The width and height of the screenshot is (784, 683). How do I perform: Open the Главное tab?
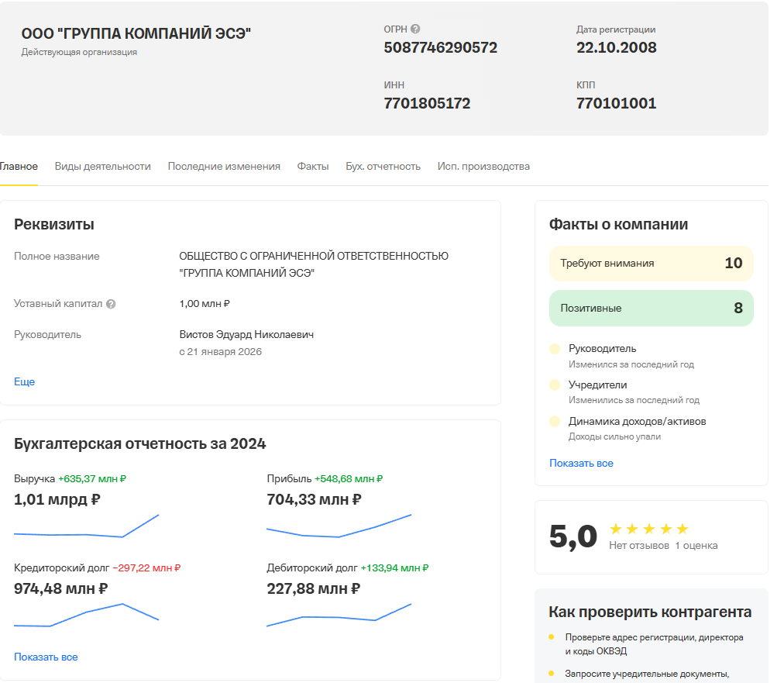(19, 166)
